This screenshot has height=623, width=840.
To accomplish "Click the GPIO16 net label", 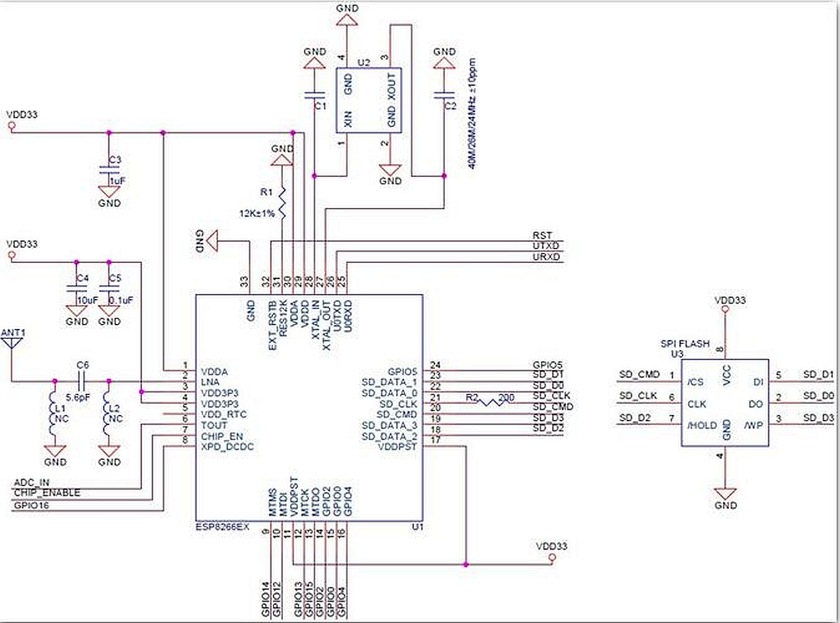I will point(31,505).
